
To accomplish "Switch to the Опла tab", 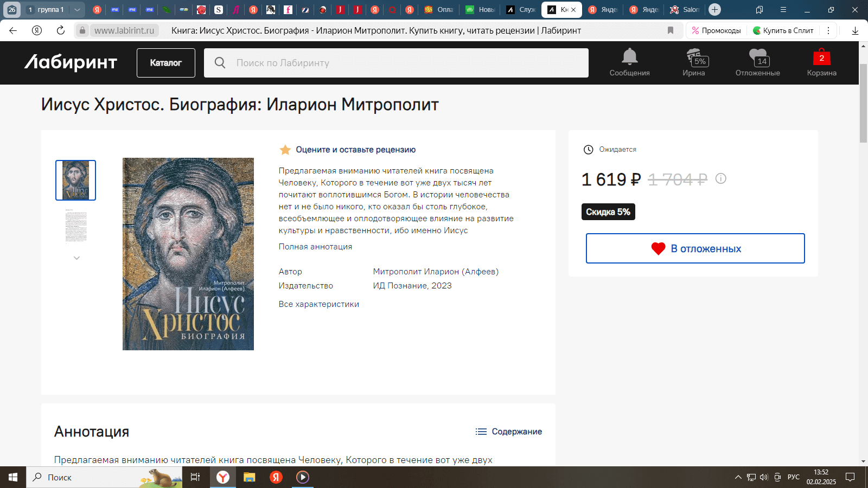I will pyautogui.click(x=439, y=9).
